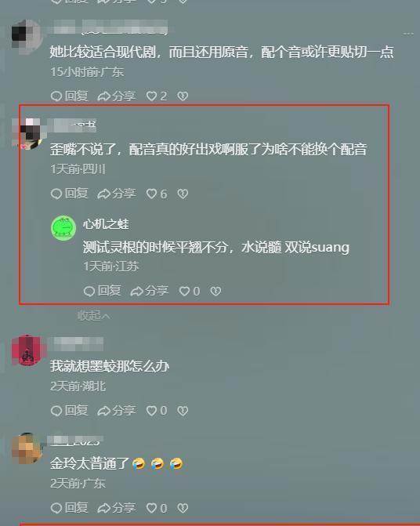Reply to 我就想墨蛟那怎么办 comment

pos(70,411)
